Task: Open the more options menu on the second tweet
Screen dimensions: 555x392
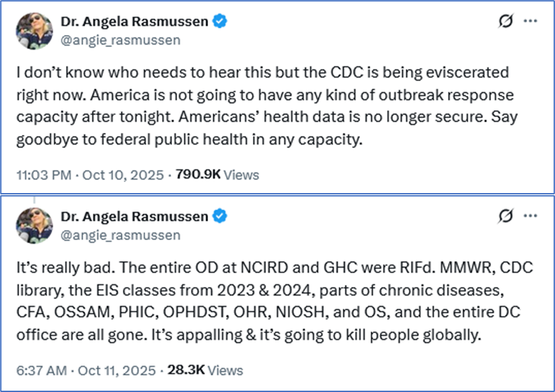Action: [530, 216]
